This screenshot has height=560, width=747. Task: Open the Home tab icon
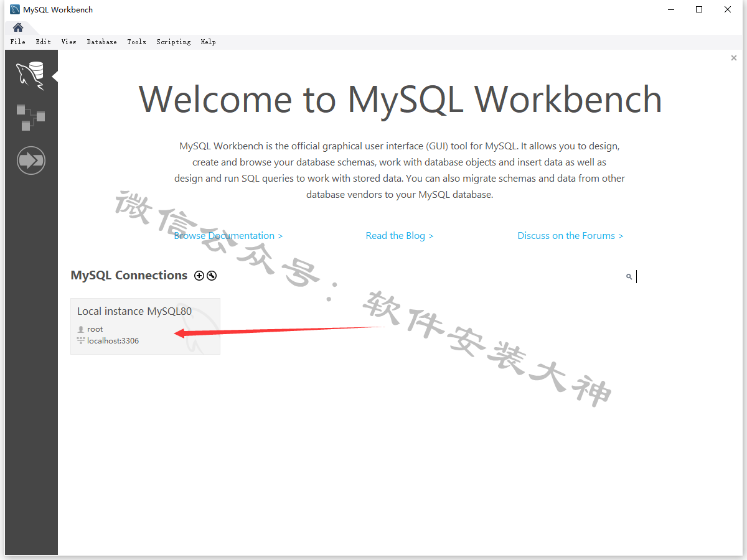pyautogui.click(x=18, y=27)
